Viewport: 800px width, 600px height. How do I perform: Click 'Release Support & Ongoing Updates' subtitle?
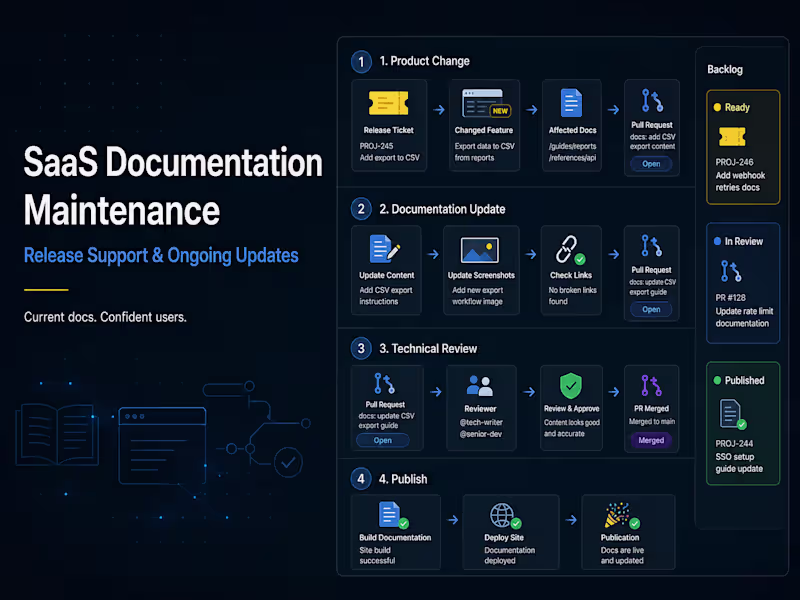[x=161, y=255]
